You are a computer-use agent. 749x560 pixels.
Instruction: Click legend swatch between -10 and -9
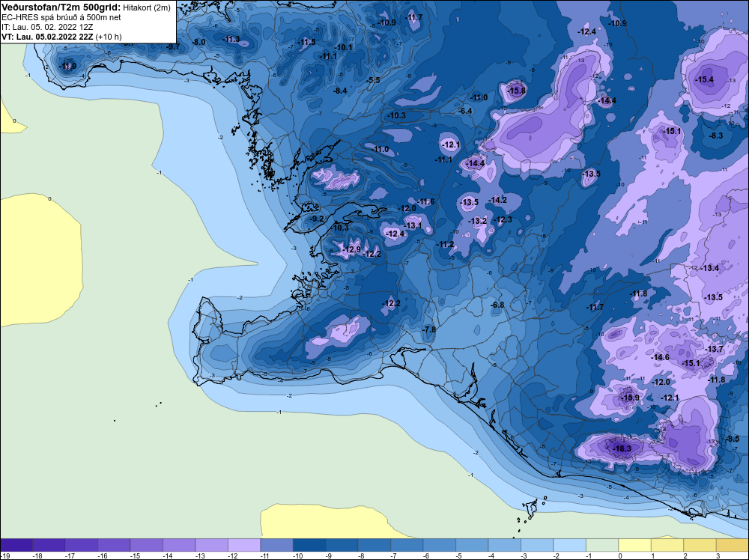point(309,545)
